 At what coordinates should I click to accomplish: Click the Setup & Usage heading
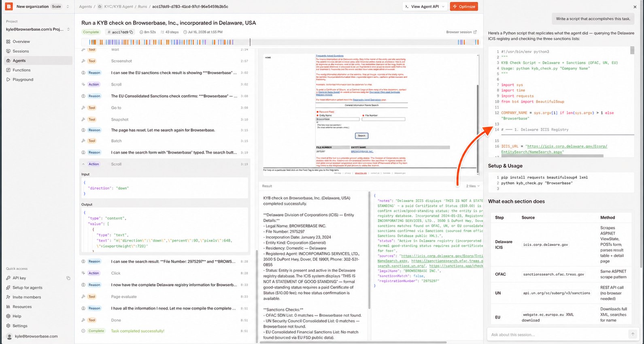[x=505, y=166]
